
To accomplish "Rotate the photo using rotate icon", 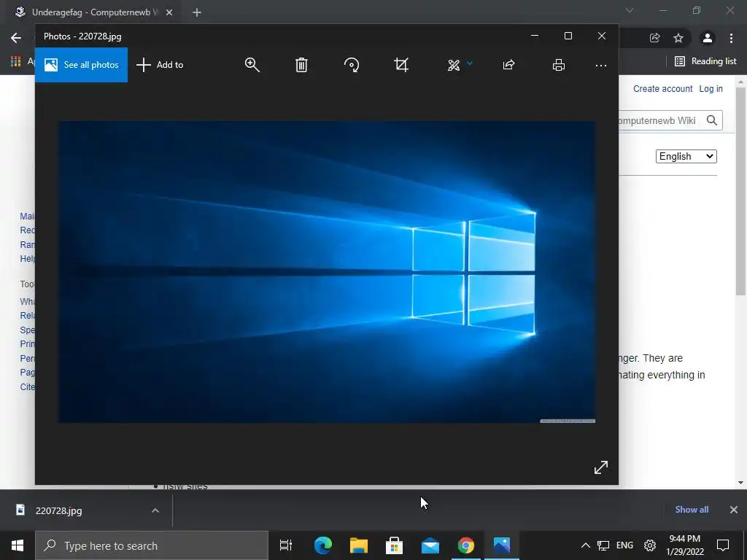I will pos(352,65).
